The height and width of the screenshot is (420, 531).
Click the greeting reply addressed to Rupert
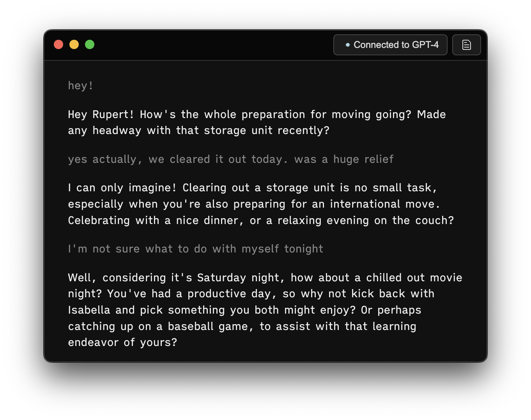click(257, 122)
